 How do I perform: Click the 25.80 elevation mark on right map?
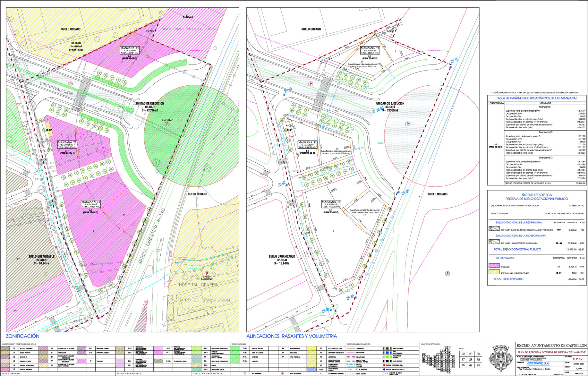pyautogui.click(x=351, y=297)
